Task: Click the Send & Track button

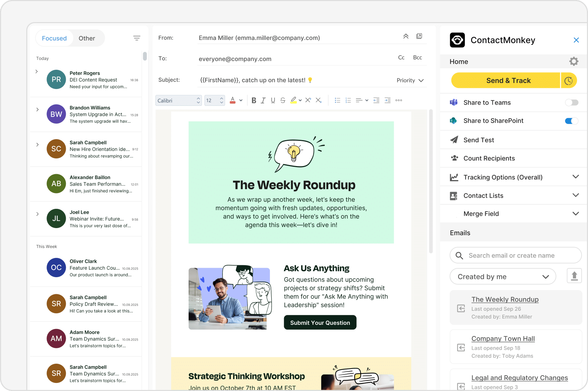Action: [508, 81]
